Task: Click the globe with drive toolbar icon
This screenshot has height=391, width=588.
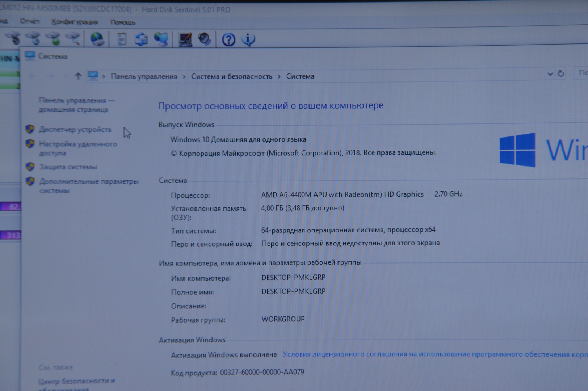Action: [x=97, y=39]
